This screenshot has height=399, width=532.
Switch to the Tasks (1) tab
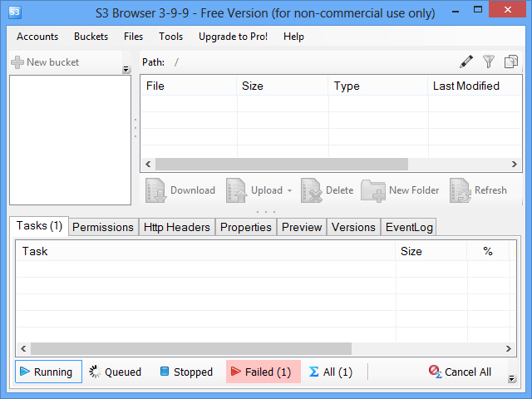39,225
